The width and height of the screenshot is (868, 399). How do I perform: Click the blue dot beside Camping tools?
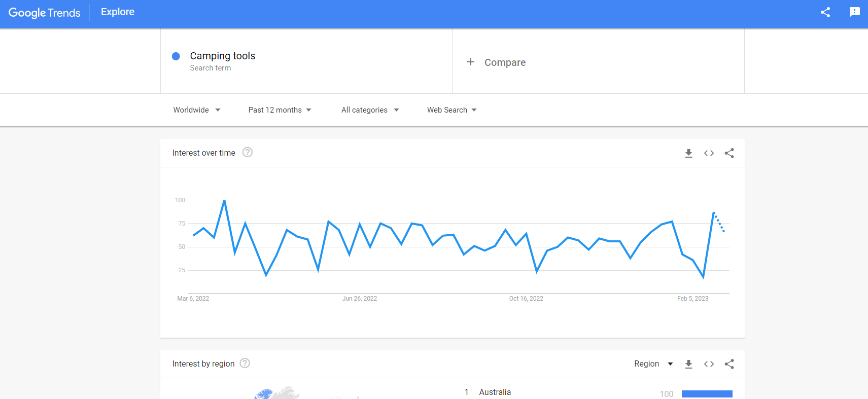pyautogui.click(x=176, y=56)
